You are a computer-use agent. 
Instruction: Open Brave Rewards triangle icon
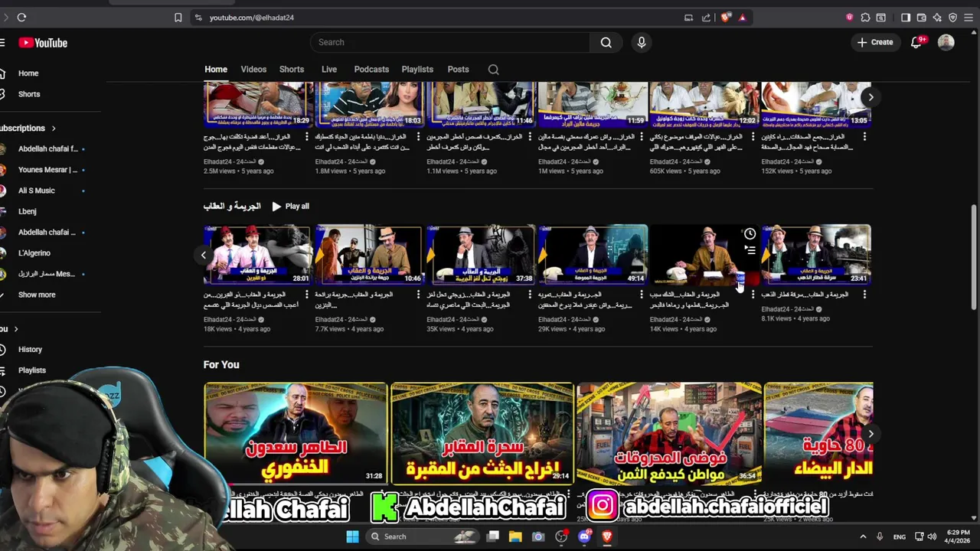tap(742, 18)
